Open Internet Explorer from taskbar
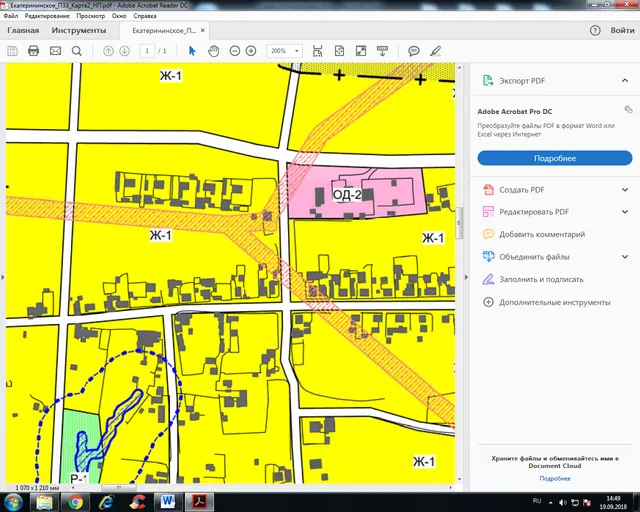This screenshot has width=640, height=512. 106,502
